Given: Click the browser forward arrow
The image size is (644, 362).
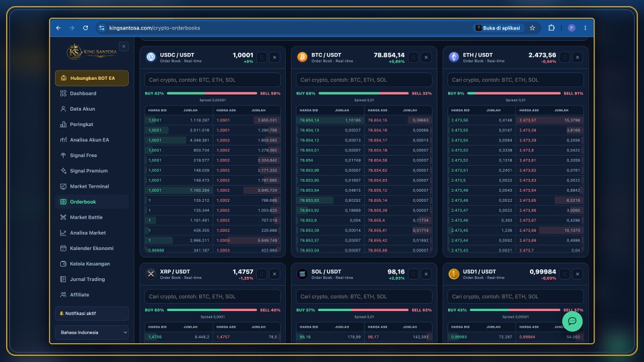Looking at the screenshot, I should (72, 28).
